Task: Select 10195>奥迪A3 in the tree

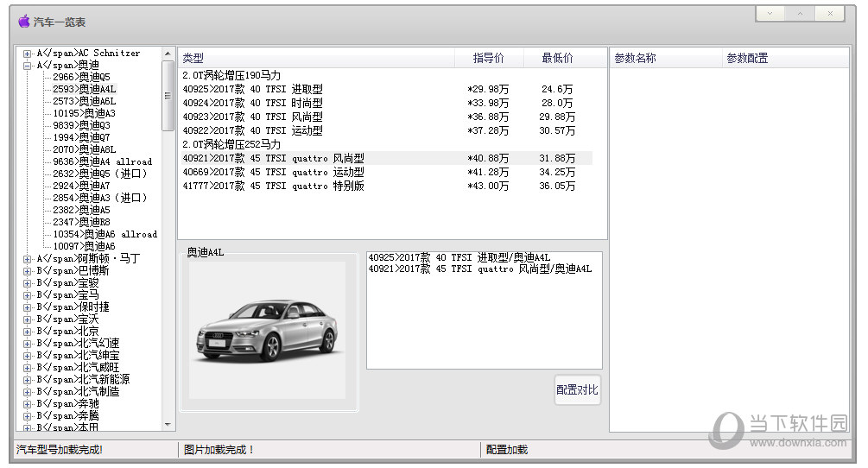Action: coord(84,113)
